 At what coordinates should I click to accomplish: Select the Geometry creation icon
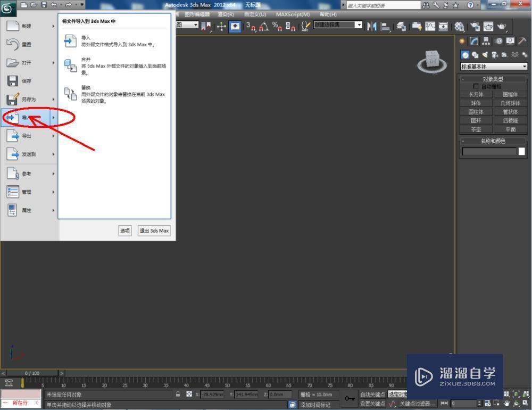(x=465, y=55)
